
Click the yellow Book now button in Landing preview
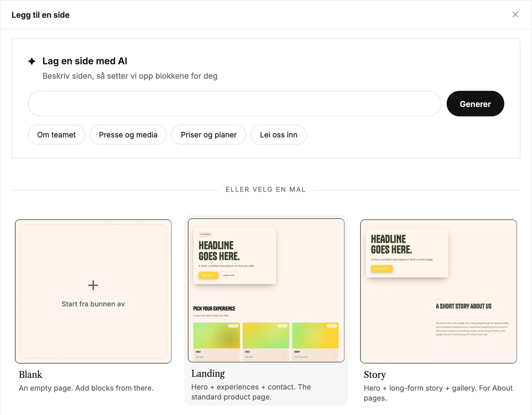(x=208, y=275)
